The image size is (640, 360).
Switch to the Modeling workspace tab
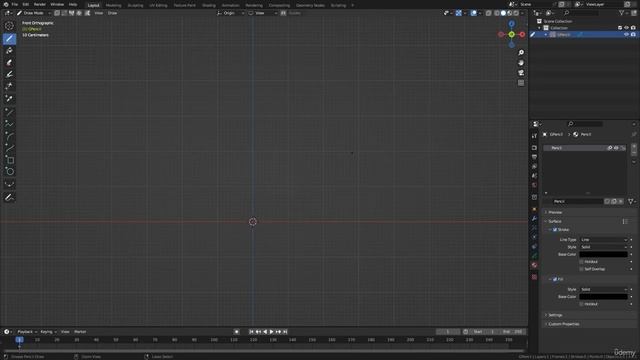coord(113,5)
